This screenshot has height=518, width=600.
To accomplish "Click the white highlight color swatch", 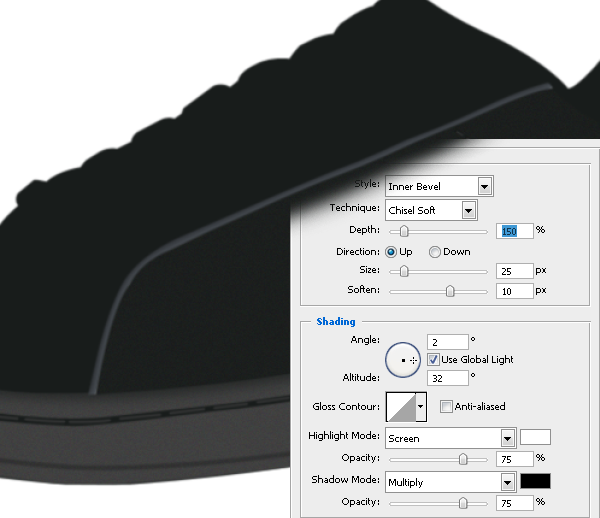I will click(x=535, y=437).
